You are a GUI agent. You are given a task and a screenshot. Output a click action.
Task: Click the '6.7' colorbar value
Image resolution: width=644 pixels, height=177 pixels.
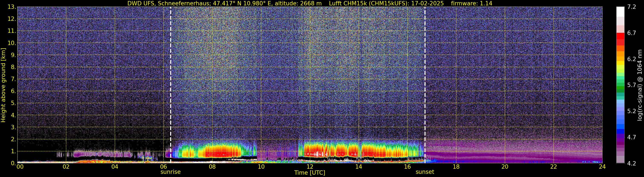coord(632,33)
